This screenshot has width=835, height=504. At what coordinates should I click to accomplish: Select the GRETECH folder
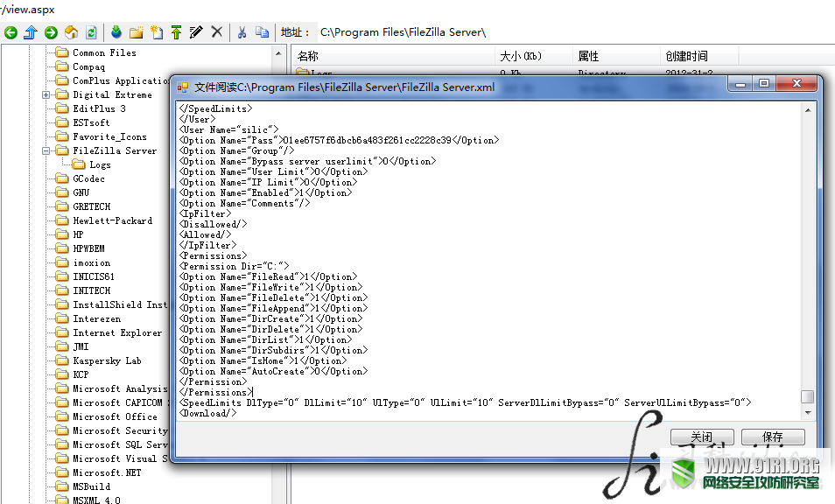coord(92,206)
